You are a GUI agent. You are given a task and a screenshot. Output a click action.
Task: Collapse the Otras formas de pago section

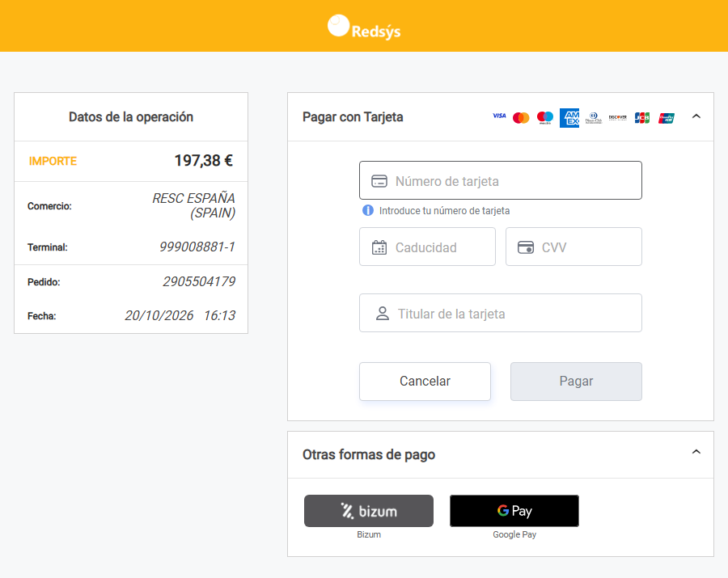[696, 452]
